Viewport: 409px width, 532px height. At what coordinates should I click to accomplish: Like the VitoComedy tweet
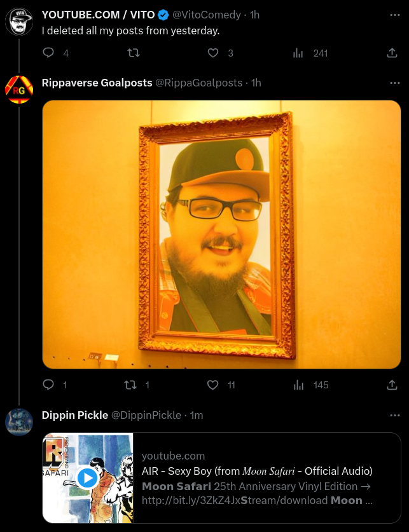(213, 53)
